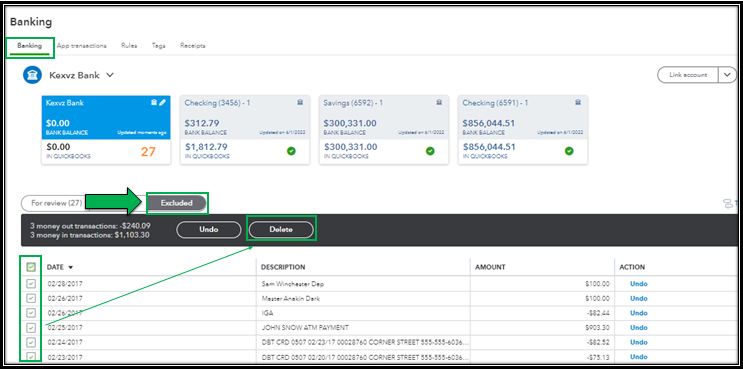Image resolution: width=743 pixels, height=370 pixels.
Task: Click the ACTION column header
Action: 632,267
